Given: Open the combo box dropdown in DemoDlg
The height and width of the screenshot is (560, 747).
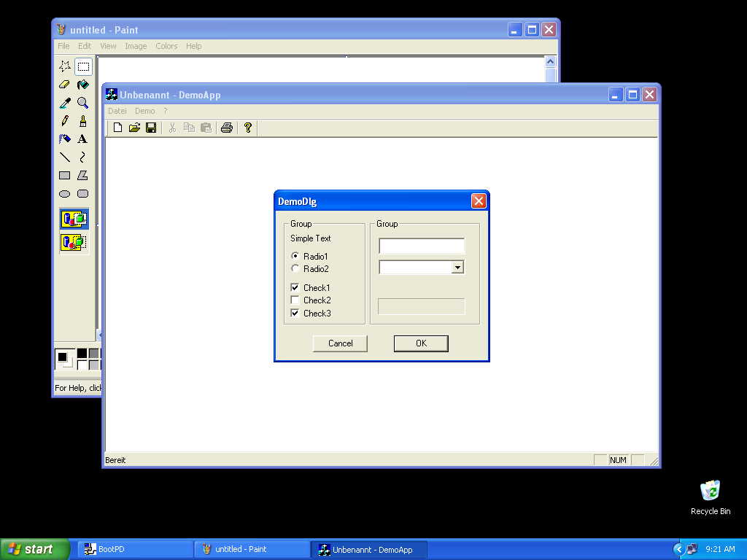Looking at the screenshot, I should [457, 268].
